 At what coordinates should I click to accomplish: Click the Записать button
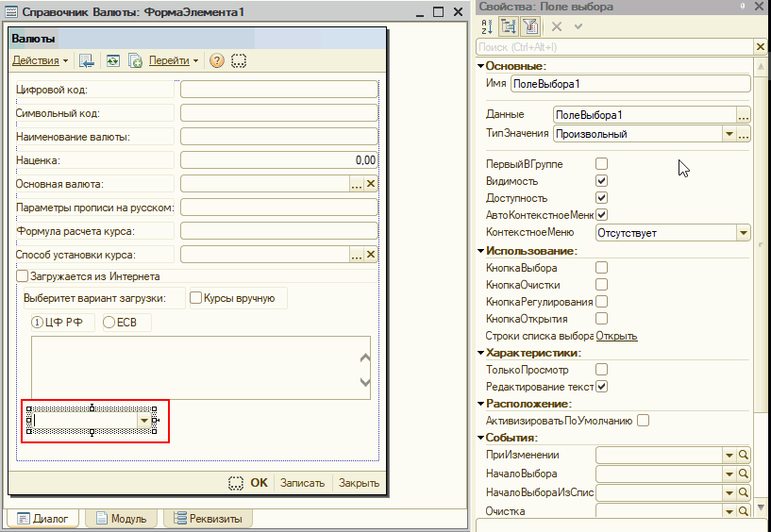[x=302, y=483]
